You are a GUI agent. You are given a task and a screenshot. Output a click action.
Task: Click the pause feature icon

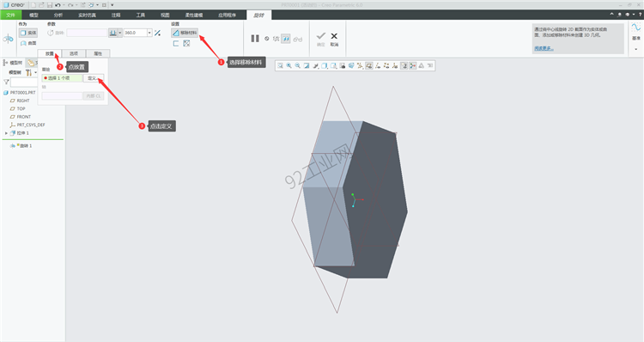[x=255, y=38]
